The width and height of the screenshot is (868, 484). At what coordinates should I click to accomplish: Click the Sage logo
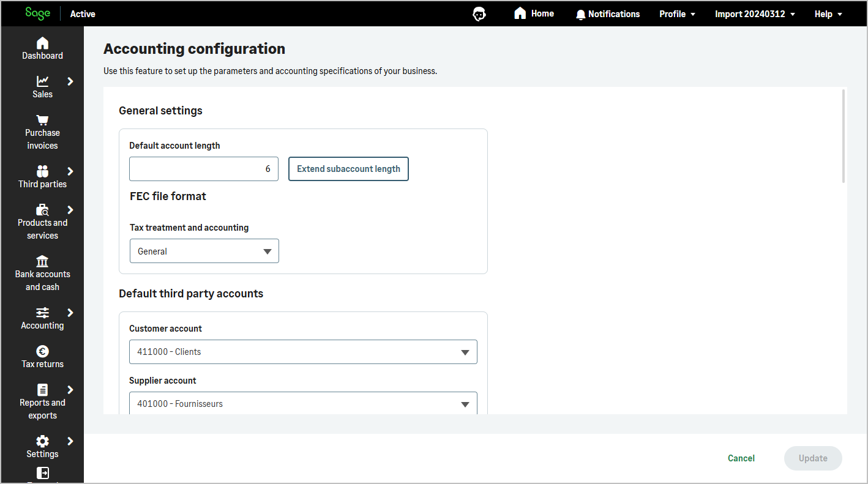click(37, 13)
